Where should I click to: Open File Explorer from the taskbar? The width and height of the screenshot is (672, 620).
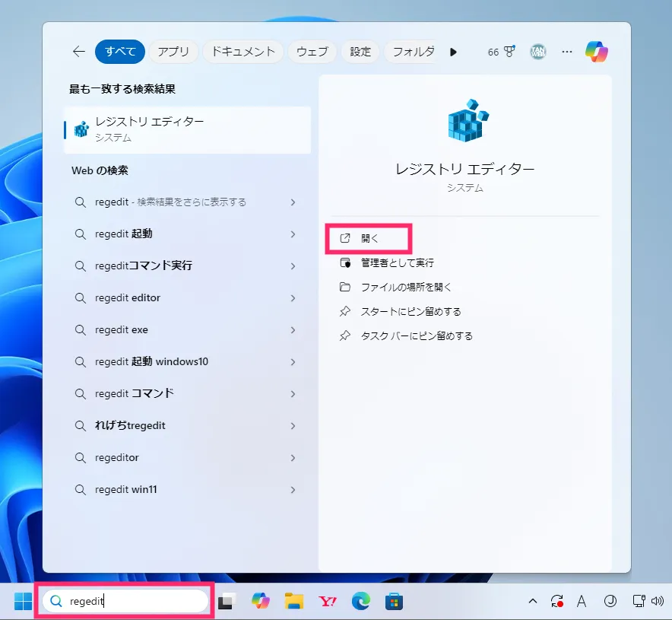tap(294, 602)
